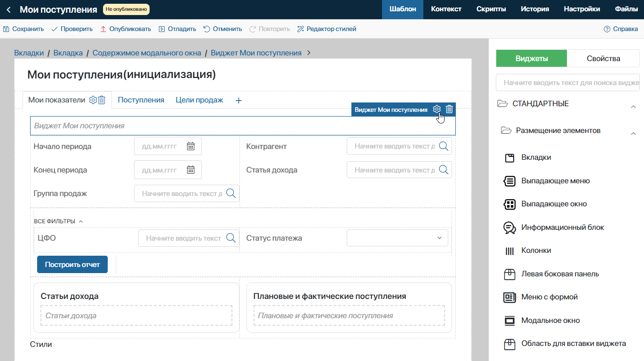
Task: Open calendar for Начало периода
Action: [191, 146]
